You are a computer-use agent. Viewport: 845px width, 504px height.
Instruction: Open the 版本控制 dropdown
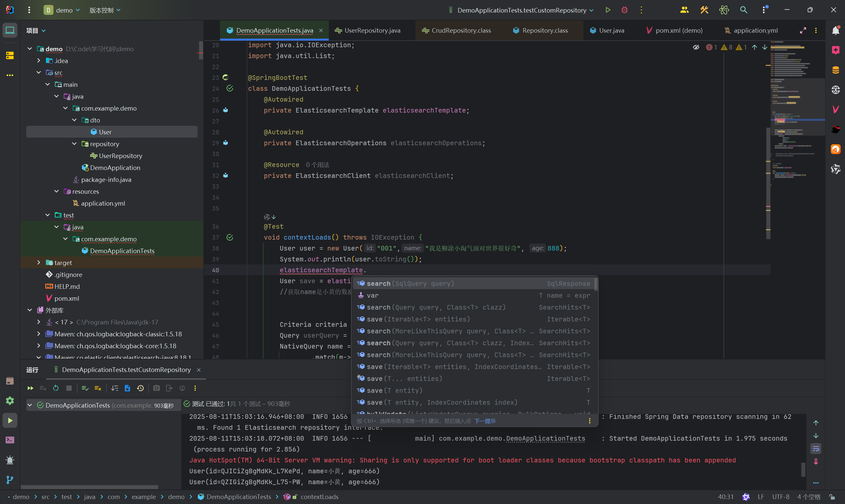coord(105,10)
